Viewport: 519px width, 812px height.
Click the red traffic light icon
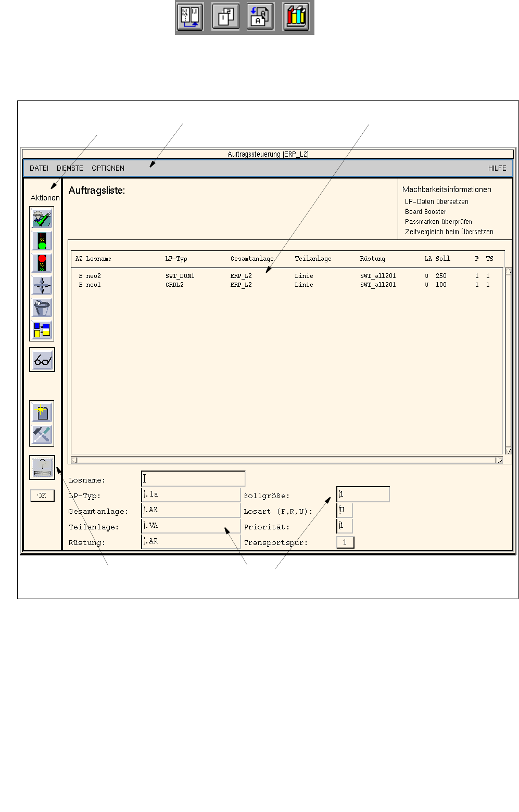(42, 263)
